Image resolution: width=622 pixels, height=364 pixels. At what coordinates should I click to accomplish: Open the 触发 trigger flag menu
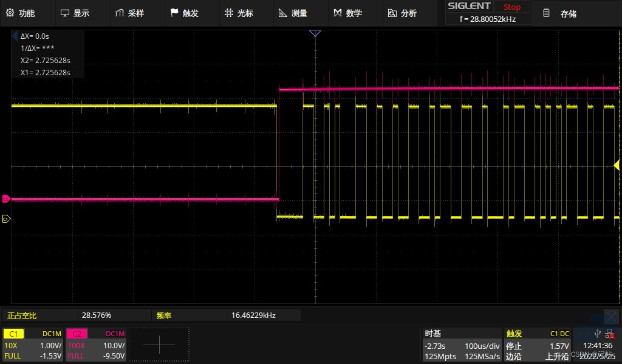coord(185,13)
